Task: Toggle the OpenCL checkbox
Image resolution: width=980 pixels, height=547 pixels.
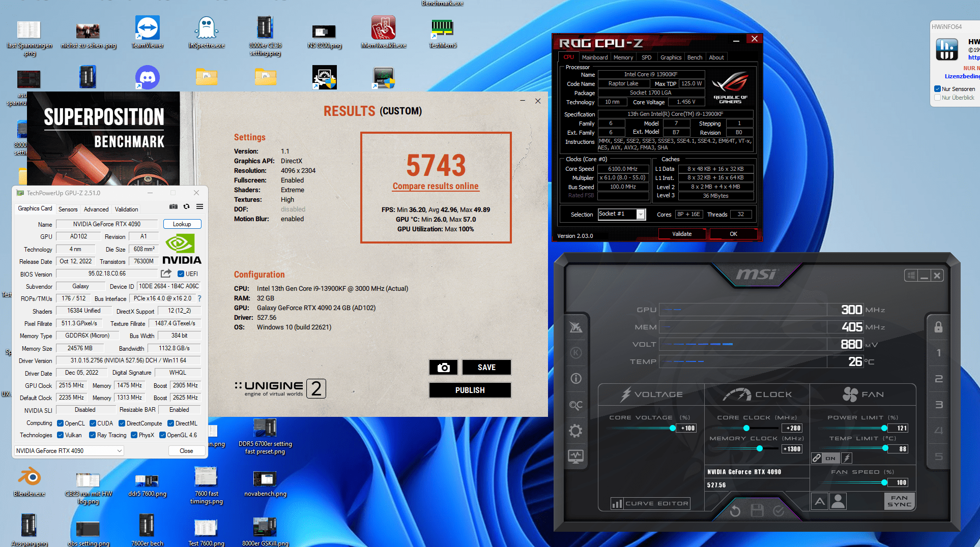Action: [x=60, y=423]
